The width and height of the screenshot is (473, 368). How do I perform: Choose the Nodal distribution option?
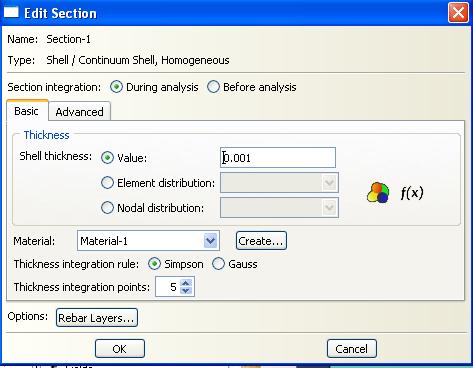coord(107,208)
